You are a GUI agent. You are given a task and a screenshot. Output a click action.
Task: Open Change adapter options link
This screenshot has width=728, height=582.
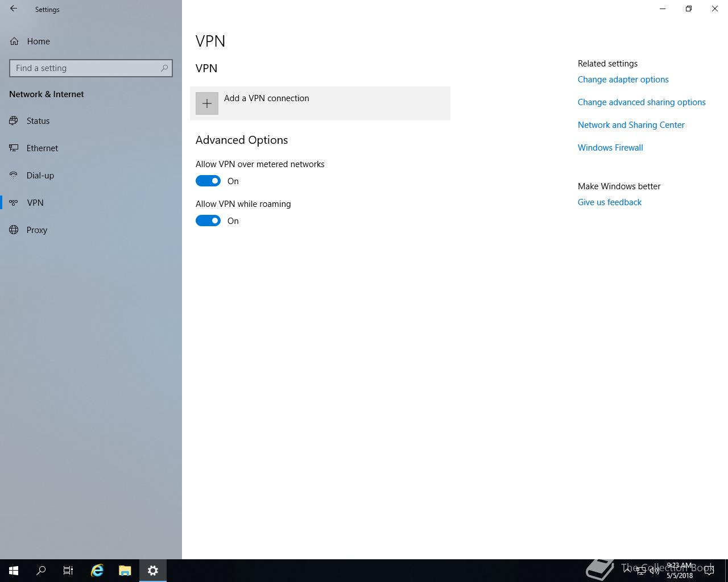623,80
